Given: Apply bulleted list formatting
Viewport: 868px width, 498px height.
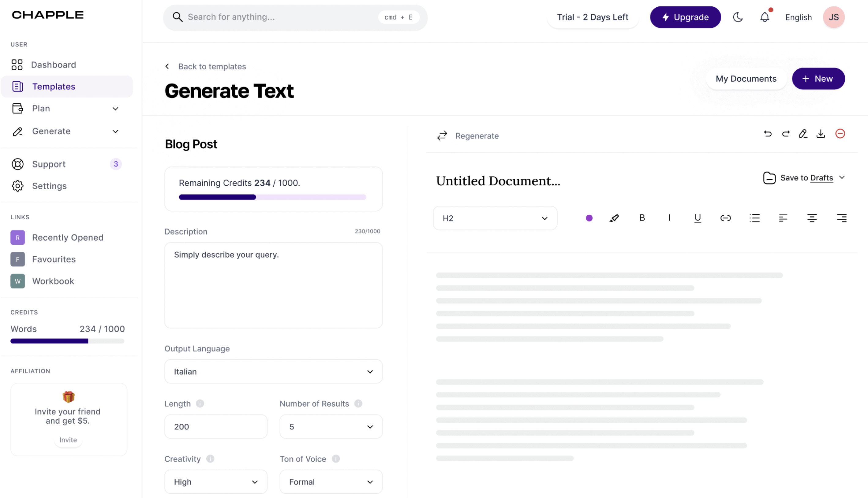Looking at the screenshot, I should (754, 218).
